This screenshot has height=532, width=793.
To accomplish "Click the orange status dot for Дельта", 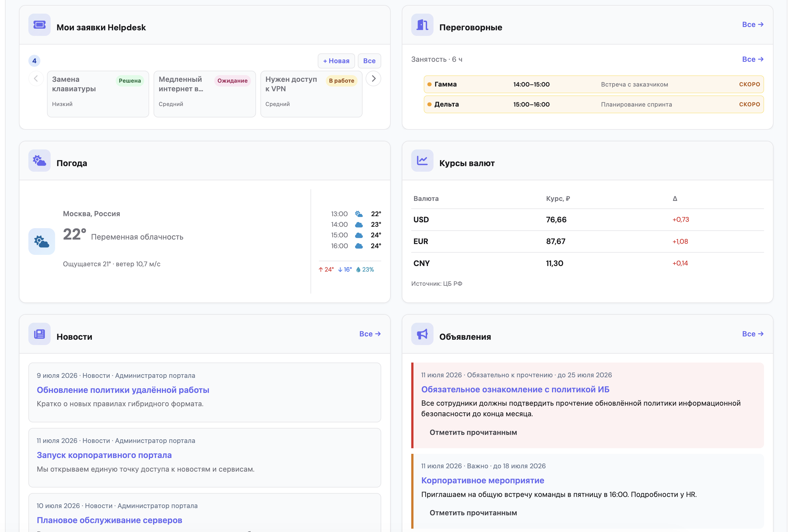I will click(x=429, y=105).
